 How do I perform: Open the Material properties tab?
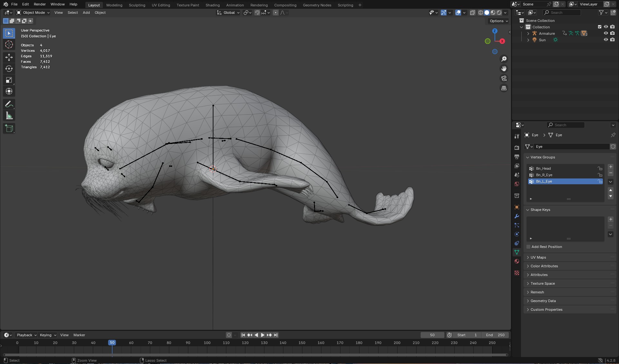click(517, 261)
